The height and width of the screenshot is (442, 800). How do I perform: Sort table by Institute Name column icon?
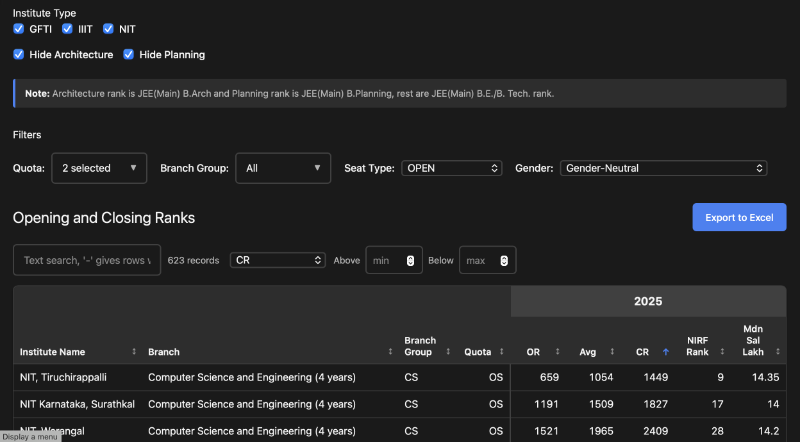click(x=134, y=352)
